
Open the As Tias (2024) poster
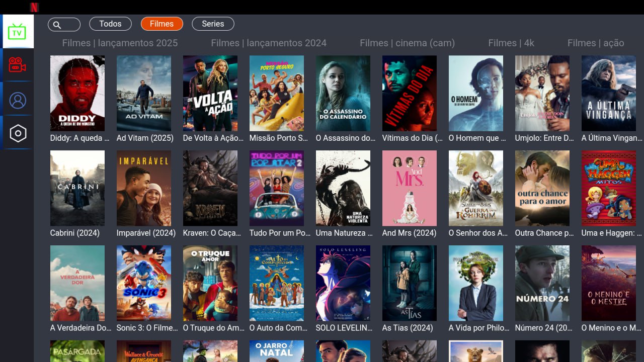[410, 283]
